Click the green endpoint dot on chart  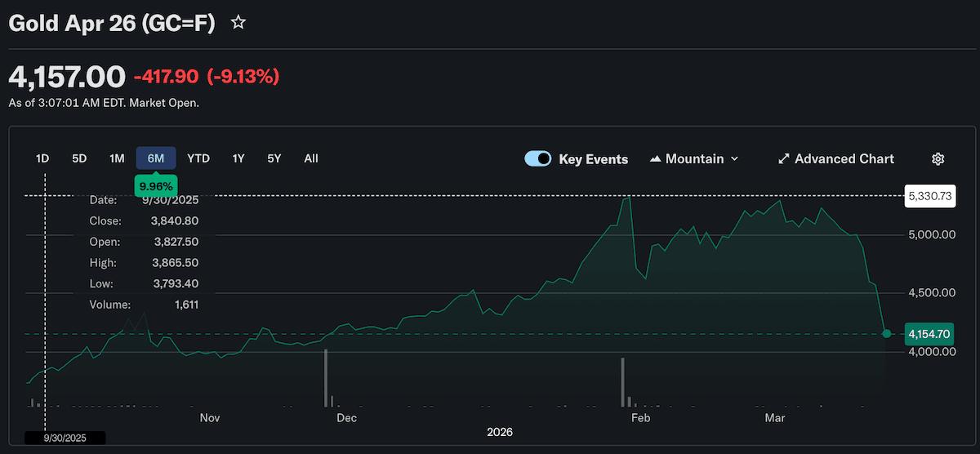click(x=887, y=333)
